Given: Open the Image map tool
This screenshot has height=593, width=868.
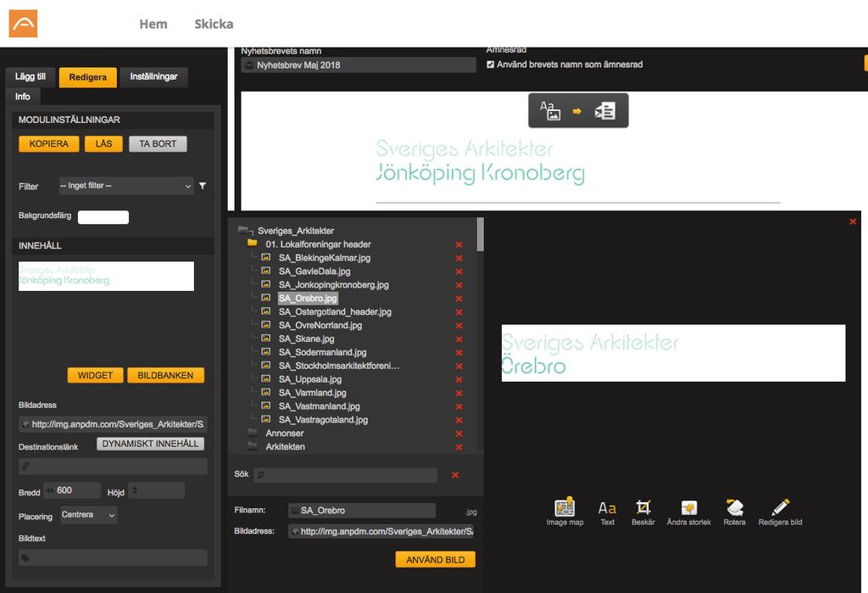Looking at the screenshot, I should (565, 512).
